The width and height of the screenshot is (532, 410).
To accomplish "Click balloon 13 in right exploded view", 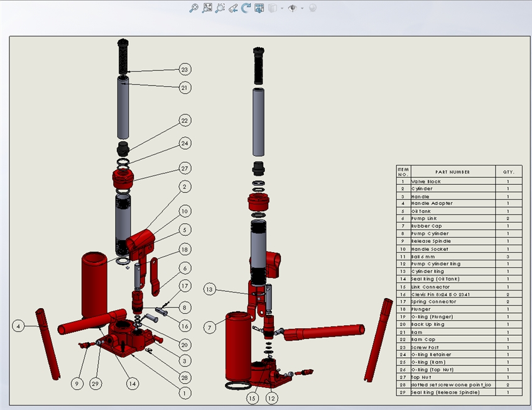I will 209,289.
